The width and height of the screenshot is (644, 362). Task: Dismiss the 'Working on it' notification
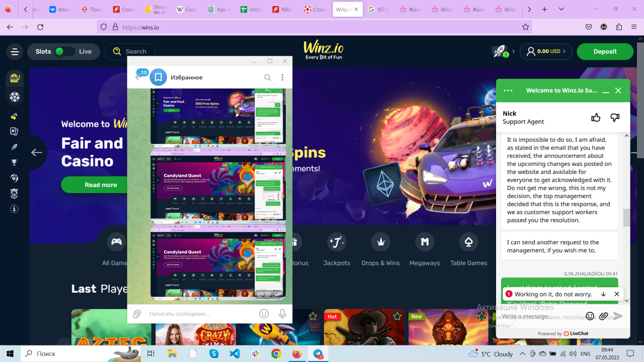[617, 294]
